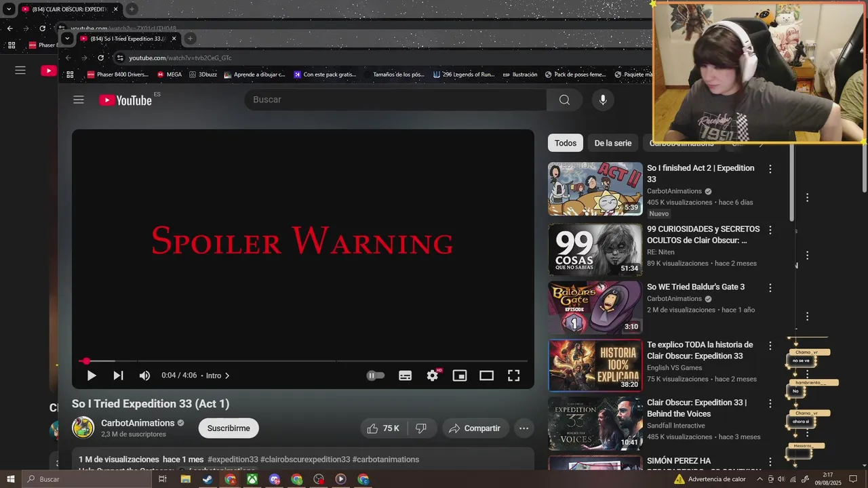Screen dimensions: 868x488
Task: Play the video with the play button
Action: pyautogui.click(x=92, y=375)
